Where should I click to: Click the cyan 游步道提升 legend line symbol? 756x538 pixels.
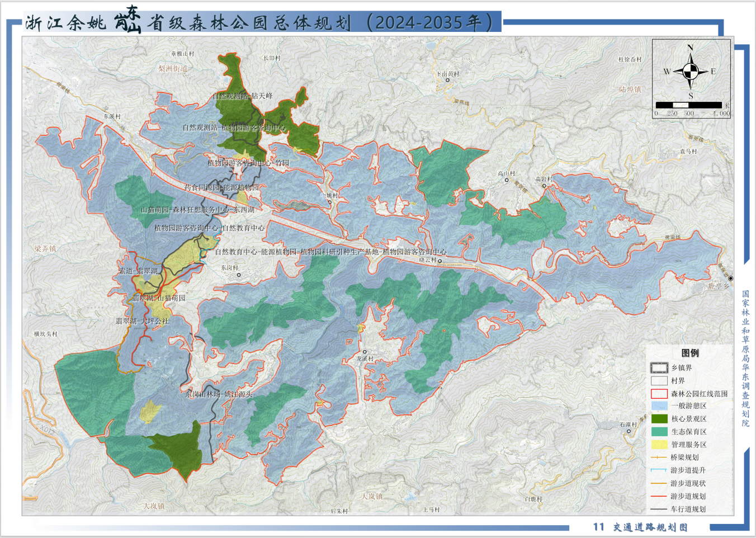(x=659, y=470)
